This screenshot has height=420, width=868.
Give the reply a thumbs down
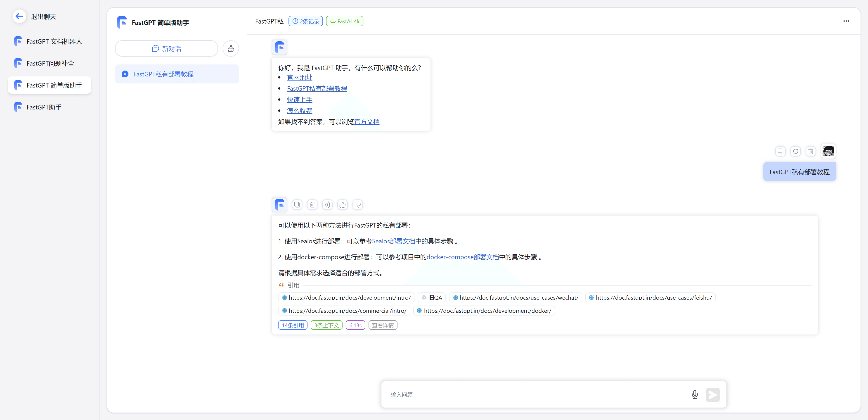click(357, 205)
